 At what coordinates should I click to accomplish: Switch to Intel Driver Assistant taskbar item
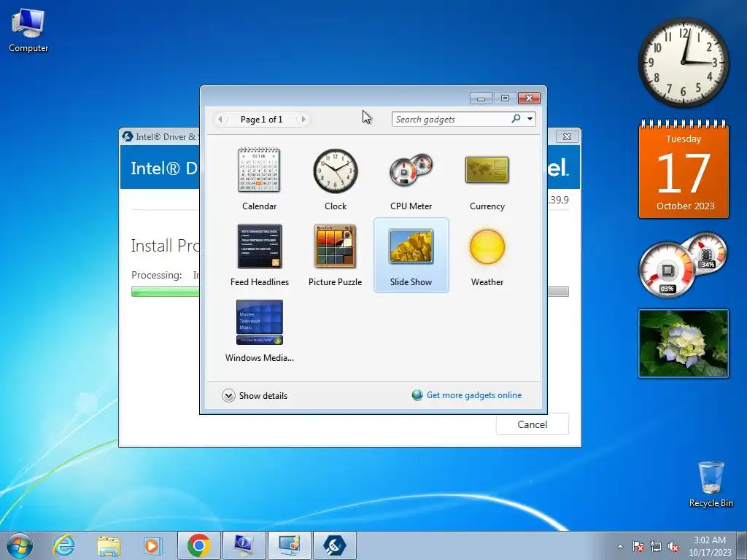click(334, 545)
